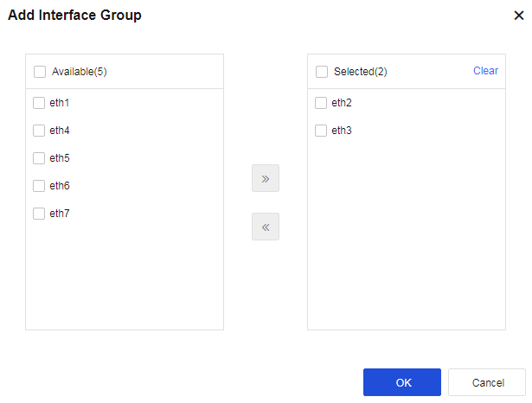Mark the eth7 checkbox
Viewport: 532px width, 403px height.
coord(39,214)
